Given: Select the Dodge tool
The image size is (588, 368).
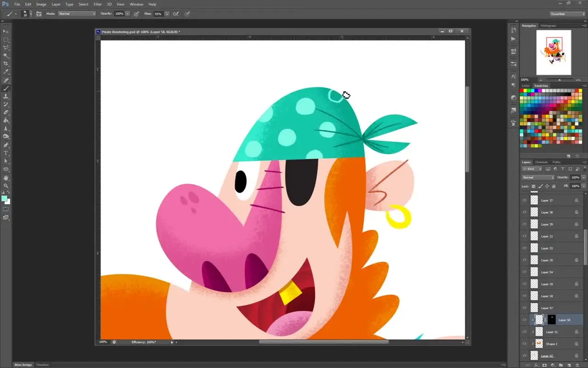Looking at the screenshot, I should 6,137.
